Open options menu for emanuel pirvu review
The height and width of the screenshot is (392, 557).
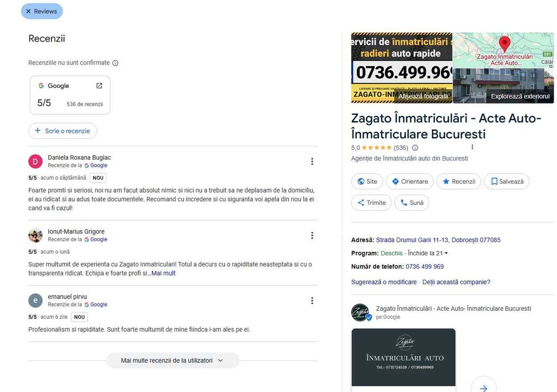(312, 301)
